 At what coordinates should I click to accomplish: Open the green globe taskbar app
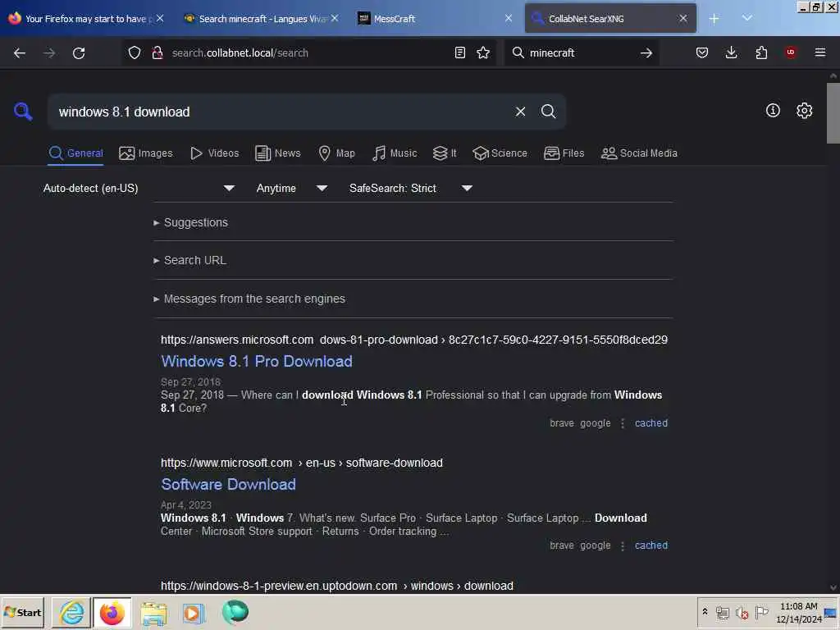235,612
